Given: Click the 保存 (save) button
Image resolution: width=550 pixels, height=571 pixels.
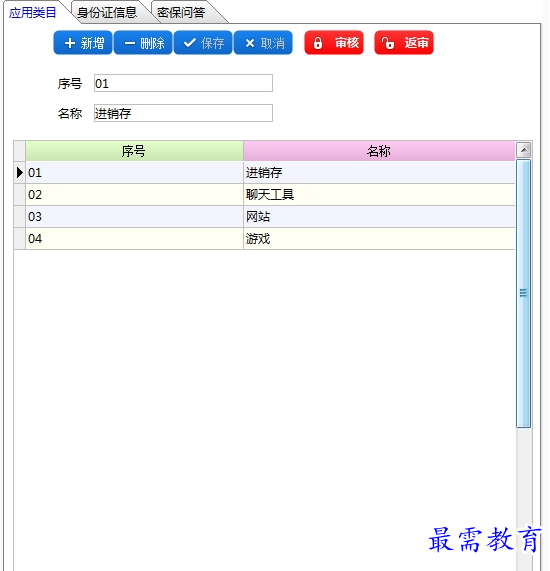Looking at the screenshot, I should (x=203, y=43).
